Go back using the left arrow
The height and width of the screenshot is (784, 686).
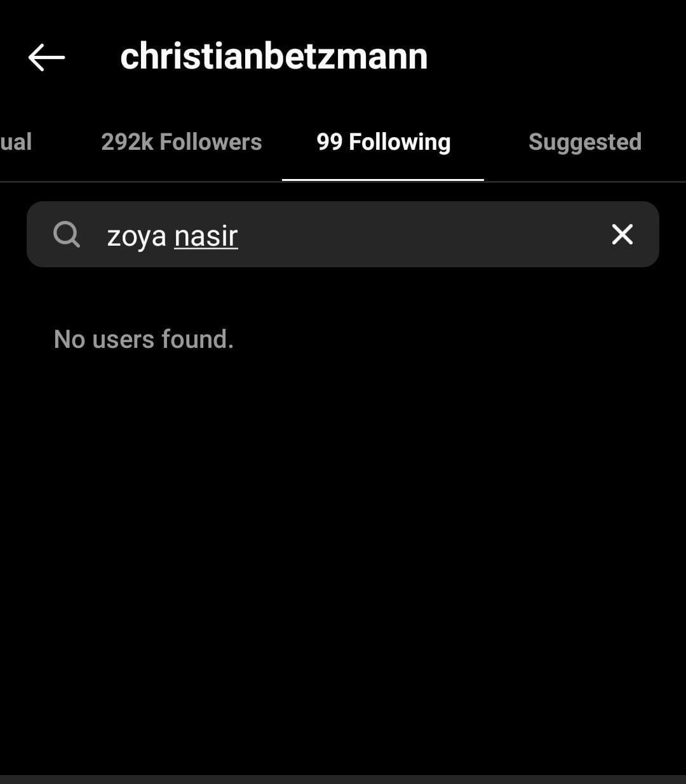[46, 58]
